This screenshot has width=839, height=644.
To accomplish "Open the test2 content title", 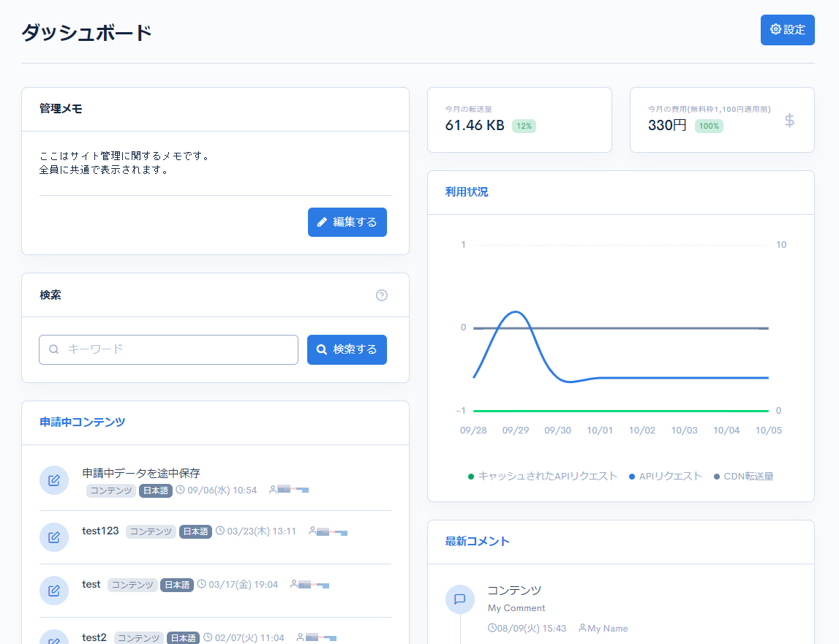I will (x=94, y=637).
